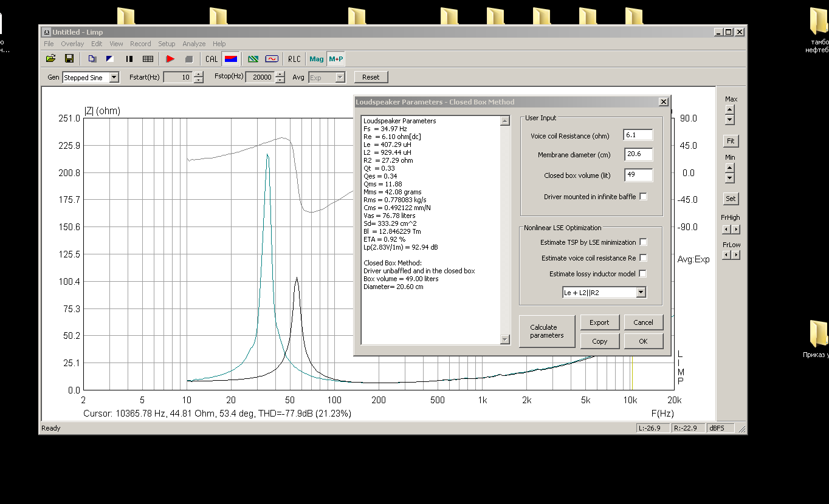829x504 pixels.
Task: Open the Analyze menu
Action: click(194, 44)
